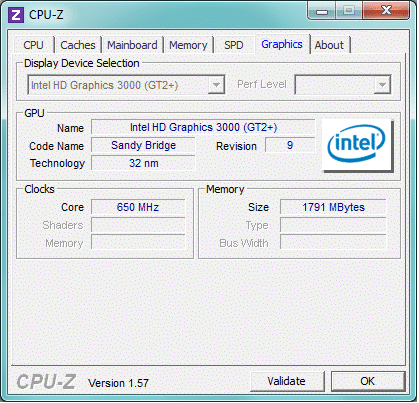
Task: Click the 32 nm technology field
Action: point(143,163)
